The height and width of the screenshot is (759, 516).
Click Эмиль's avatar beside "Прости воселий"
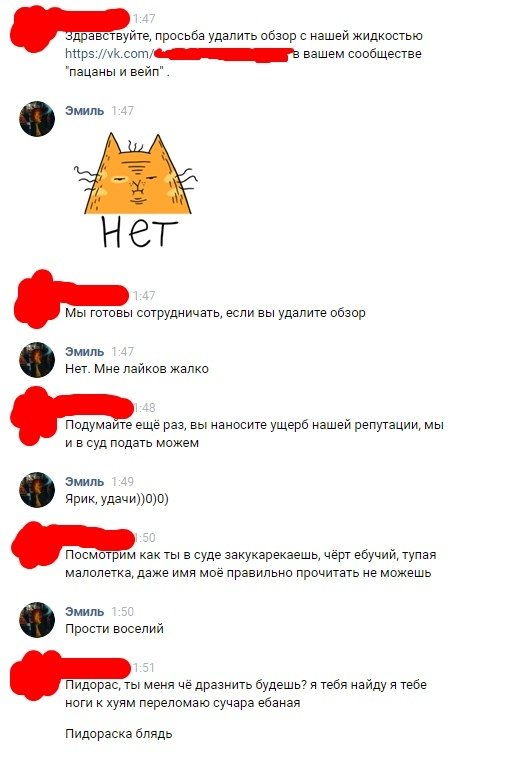click(x=37, y=620)
